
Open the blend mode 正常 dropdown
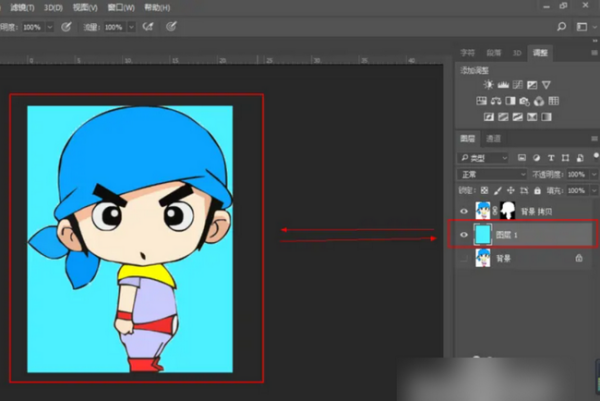(492, 174)
